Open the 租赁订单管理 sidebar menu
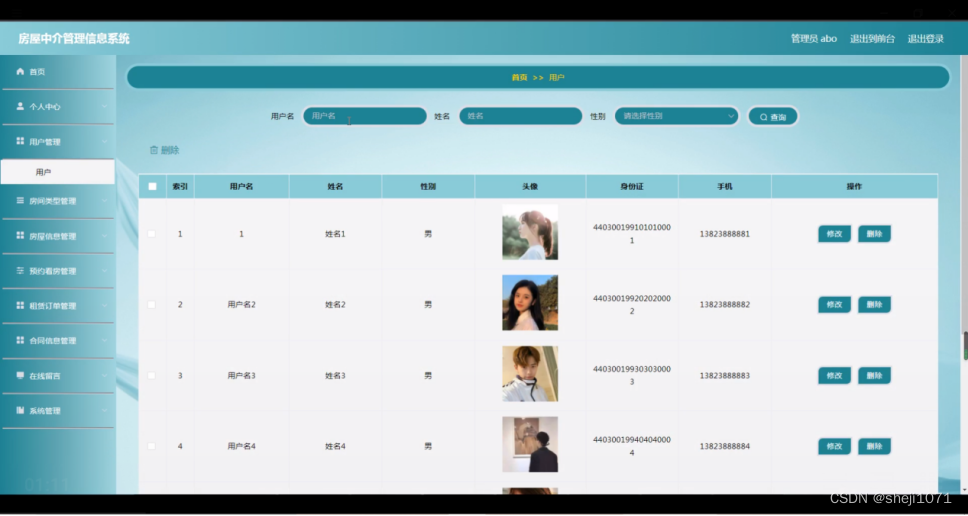This screenshot has height=516, width=968. pos(57,306)
